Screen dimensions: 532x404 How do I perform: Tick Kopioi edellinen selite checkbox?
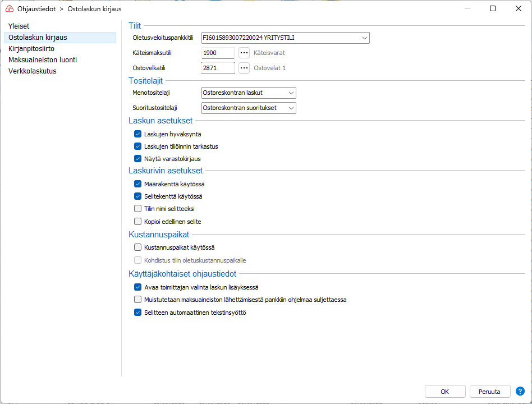137,221
